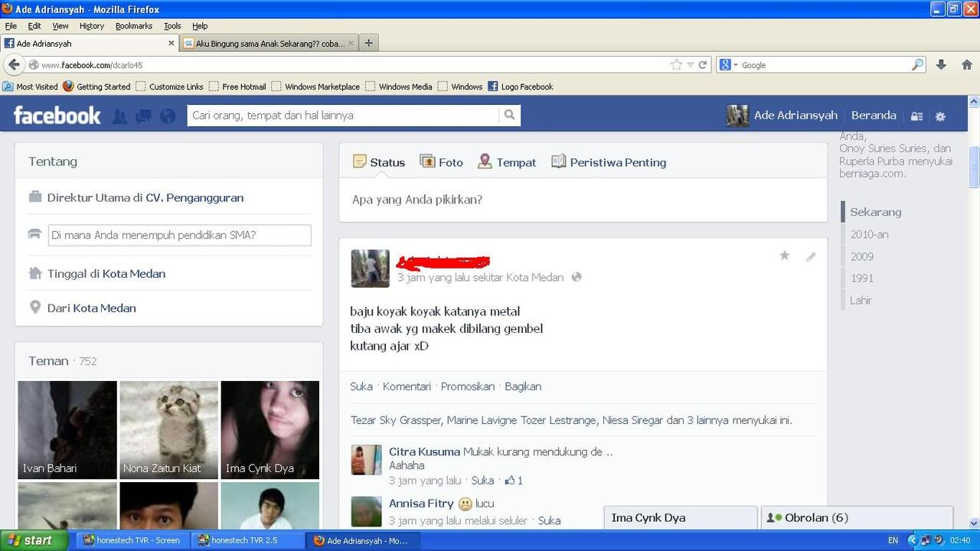Click the Peristiwa Penting icon
This screenshot has height=551, width=980.
(559, 161)
